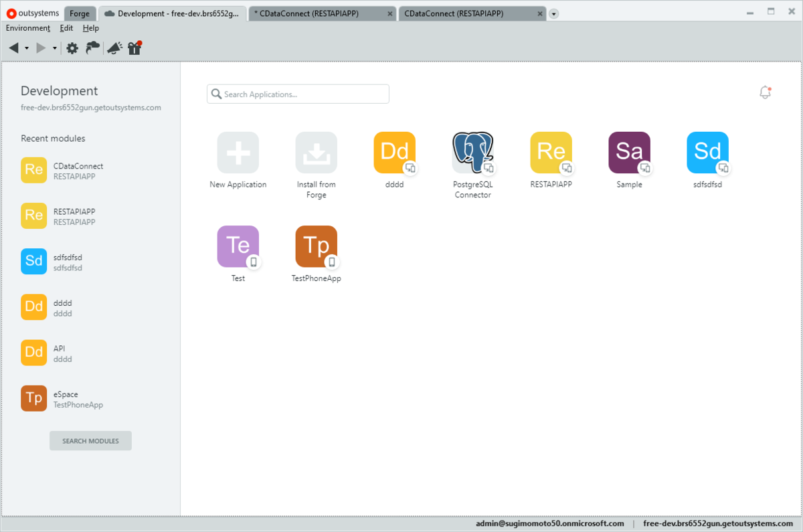
Task: Switch to the Development environment tab
Action: click(x=172, y=13)
